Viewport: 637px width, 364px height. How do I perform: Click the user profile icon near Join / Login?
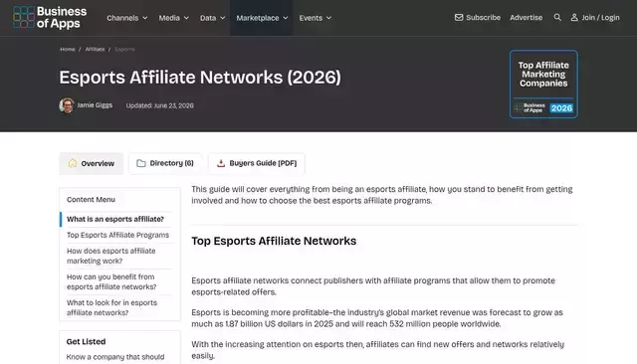click(574, 18)
